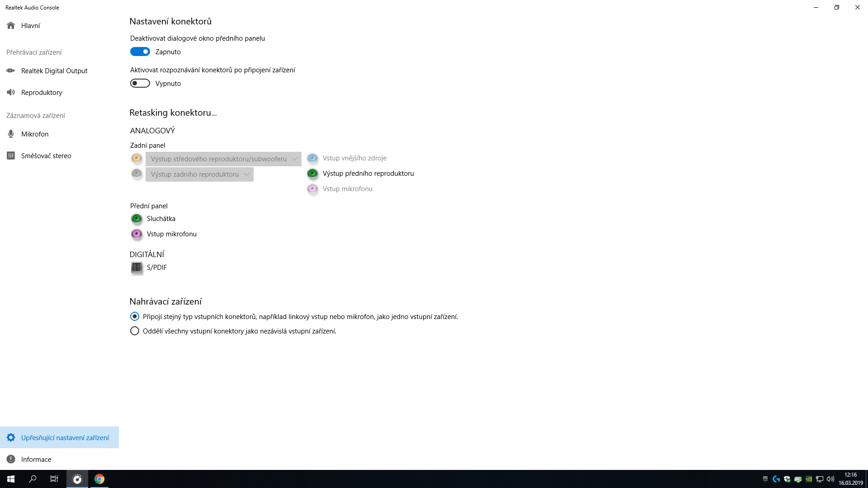Disable the front panel dialog deactivation toggle
Viewport: 868px width, 488px height.
[x=140, y=52]
